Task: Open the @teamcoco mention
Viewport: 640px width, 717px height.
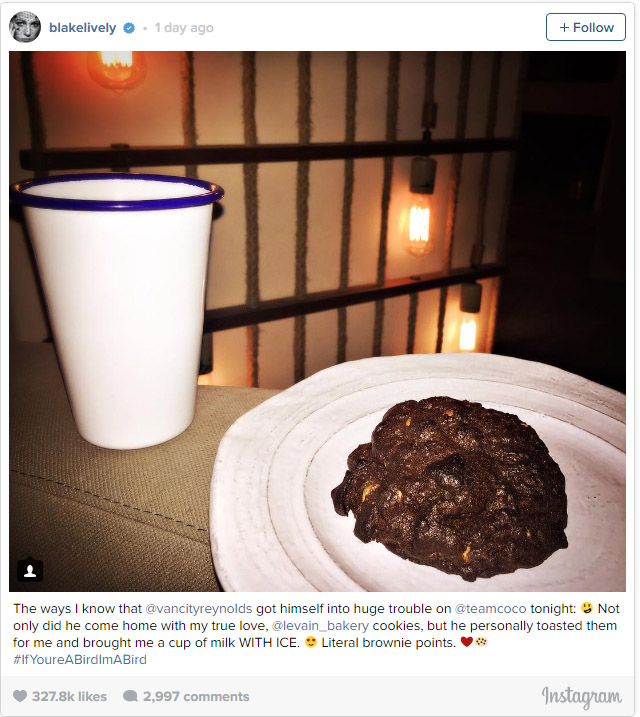Action: (491, 609)
